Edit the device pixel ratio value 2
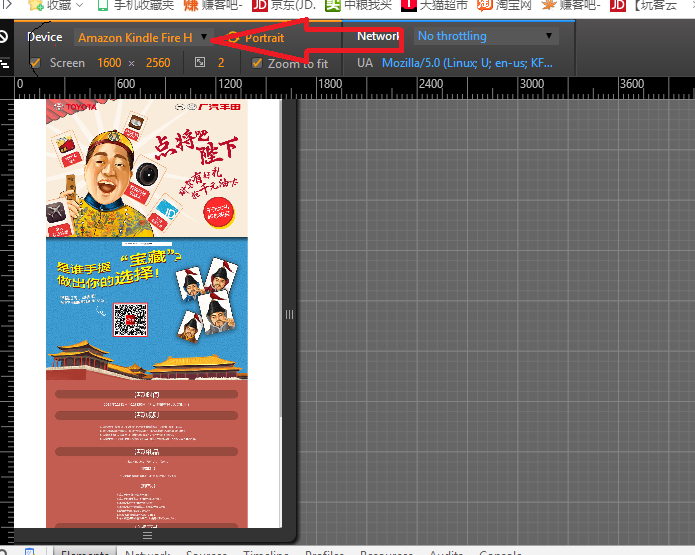This screenshot has width=695, height=555. (221, 63)
